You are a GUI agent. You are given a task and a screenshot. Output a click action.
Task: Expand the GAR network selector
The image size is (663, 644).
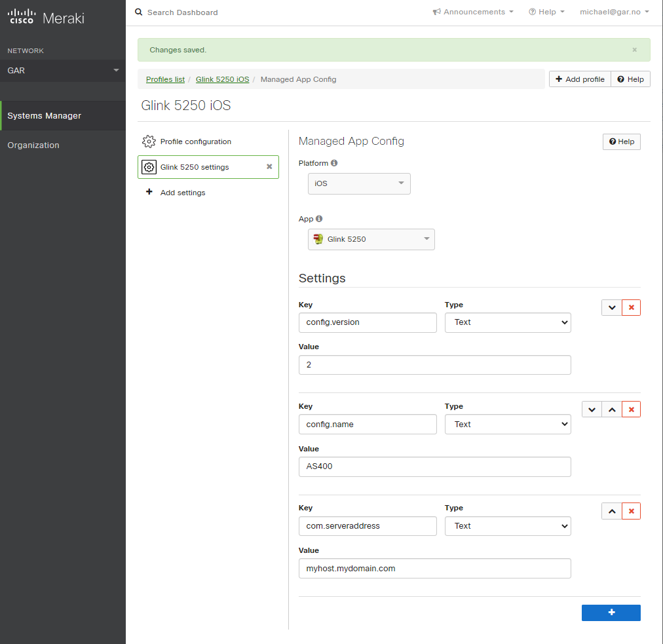tap(62, 70)
